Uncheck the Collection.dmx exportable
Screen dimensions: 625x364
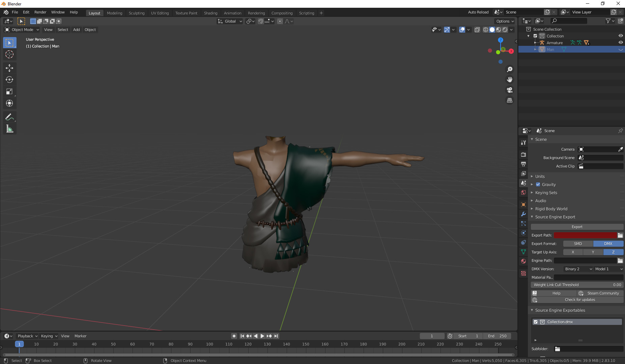pyautogui.click(x=536, y=322)
